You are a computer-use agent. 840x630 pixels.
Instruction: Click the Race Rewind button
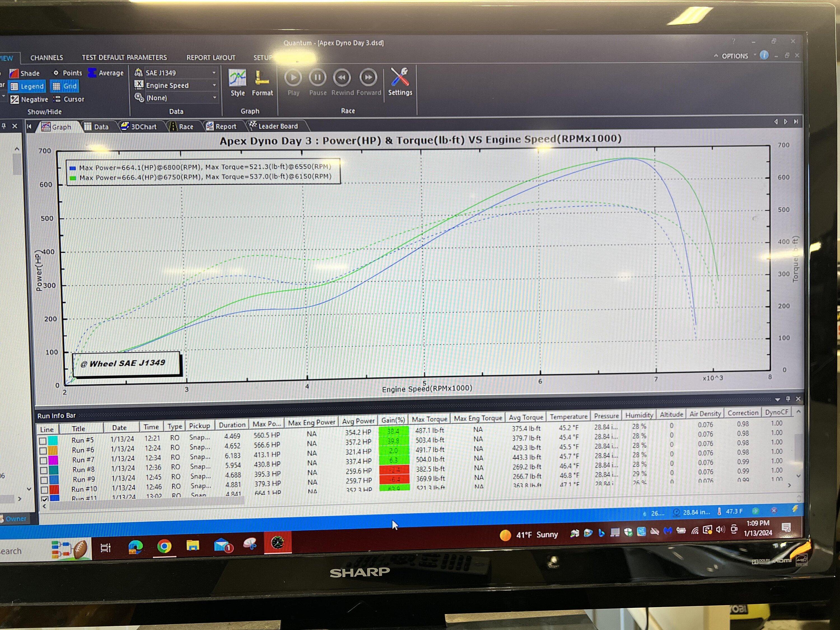click(342, 82)
